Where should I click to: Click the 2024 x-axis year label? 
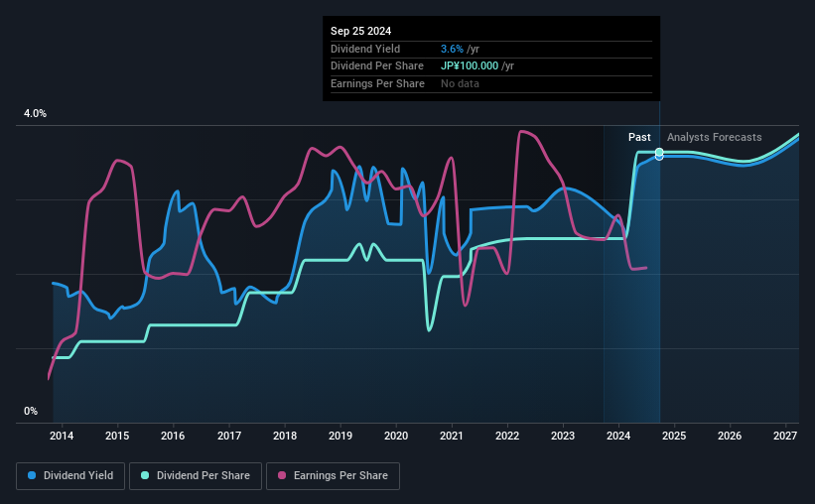[x=618, y=436]
